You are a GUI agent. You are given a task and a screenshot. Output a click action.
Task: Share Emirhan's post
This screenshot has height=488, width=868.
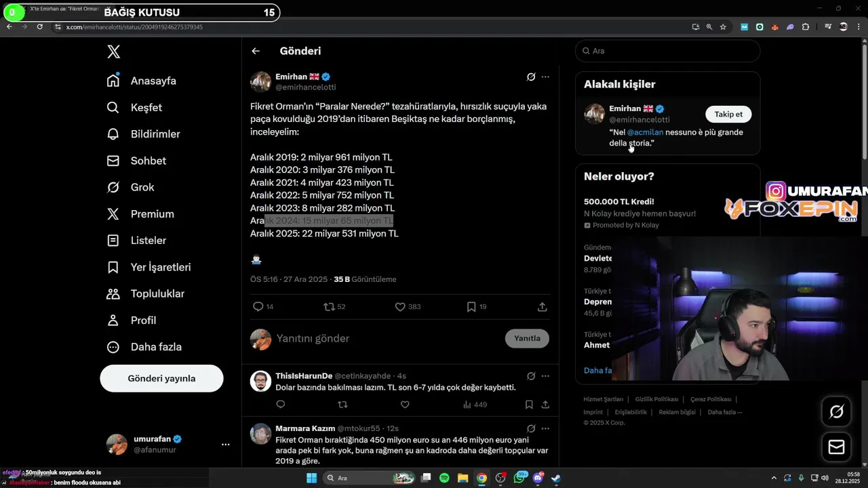point(542,307)
